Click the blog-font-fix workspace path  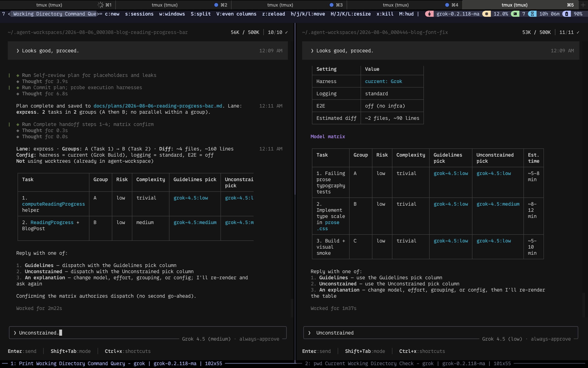pyautogui.click(x=375, y=32)
